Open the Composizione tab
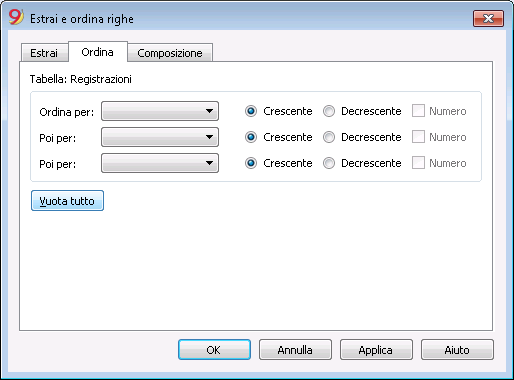 [170, 53]
